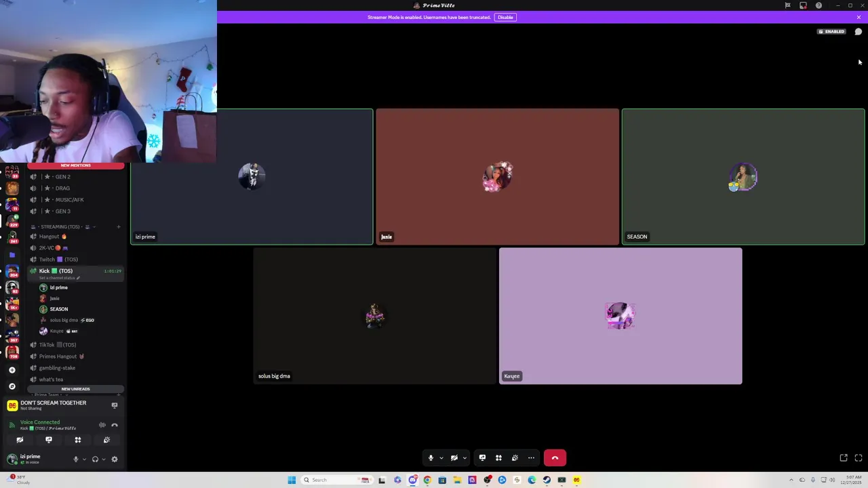Open DON'T SCREAM TOGETHER activity icon
Screen dimensions: 868x488
(x=12, y=405)
